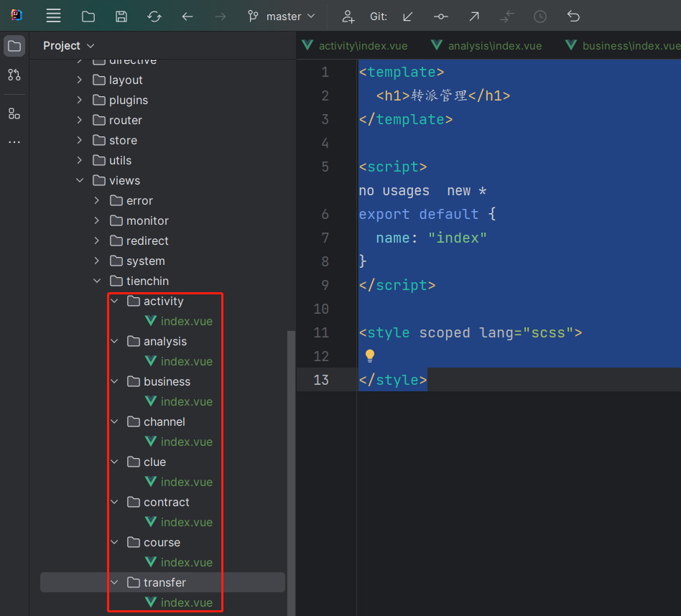Switch to analysis\index.vue tab
The width and height of the screenshot is (681, 616).
487,45
